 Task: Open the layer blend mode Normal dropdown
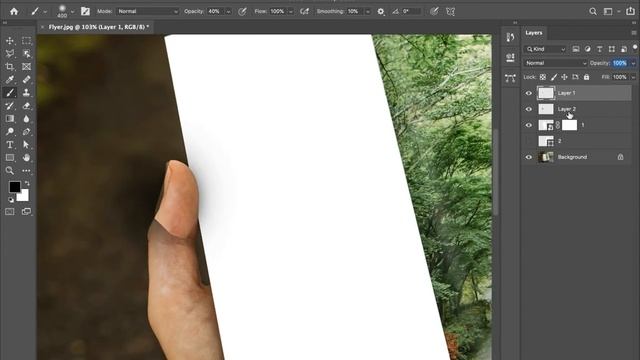(556, 63)
